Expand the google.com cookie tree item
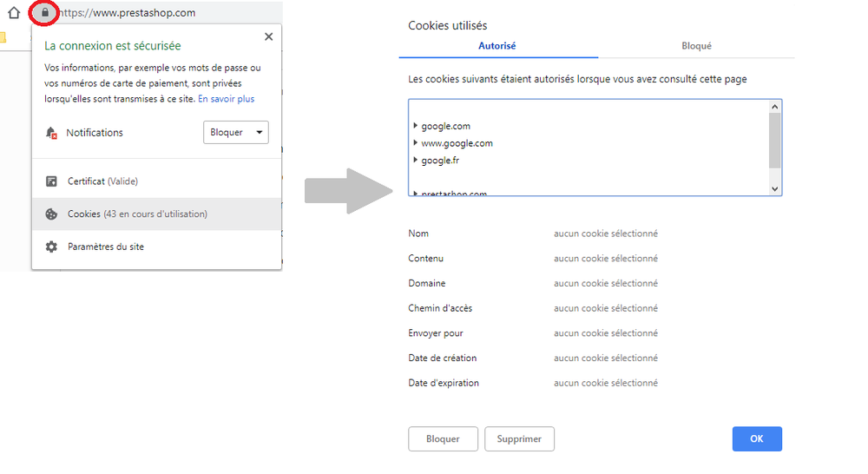868x474 pixels. tap(416, 126)
